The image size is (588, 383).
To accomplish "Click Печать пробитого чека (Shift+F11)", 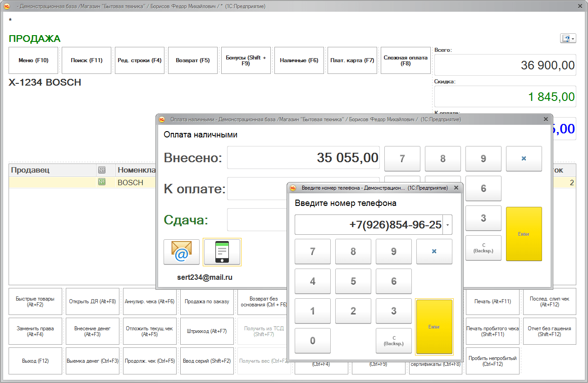I will (492, 331).
